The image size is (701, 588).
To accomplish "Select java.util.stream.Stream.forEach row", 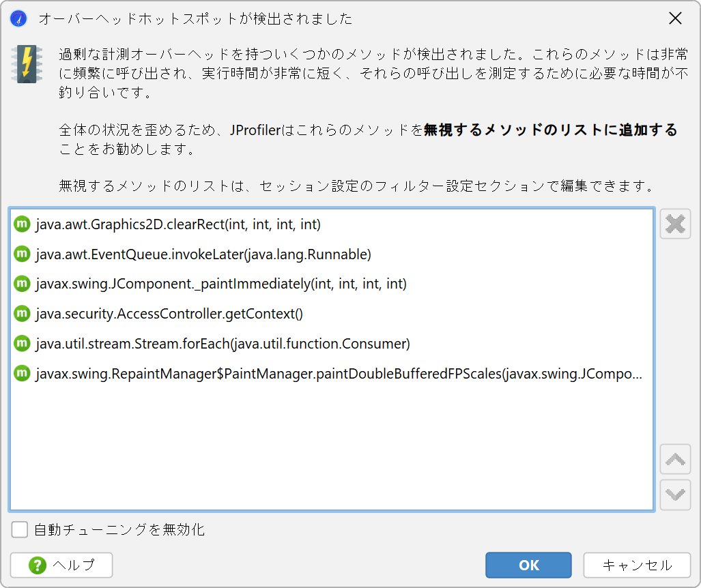I will pos(332,344).
